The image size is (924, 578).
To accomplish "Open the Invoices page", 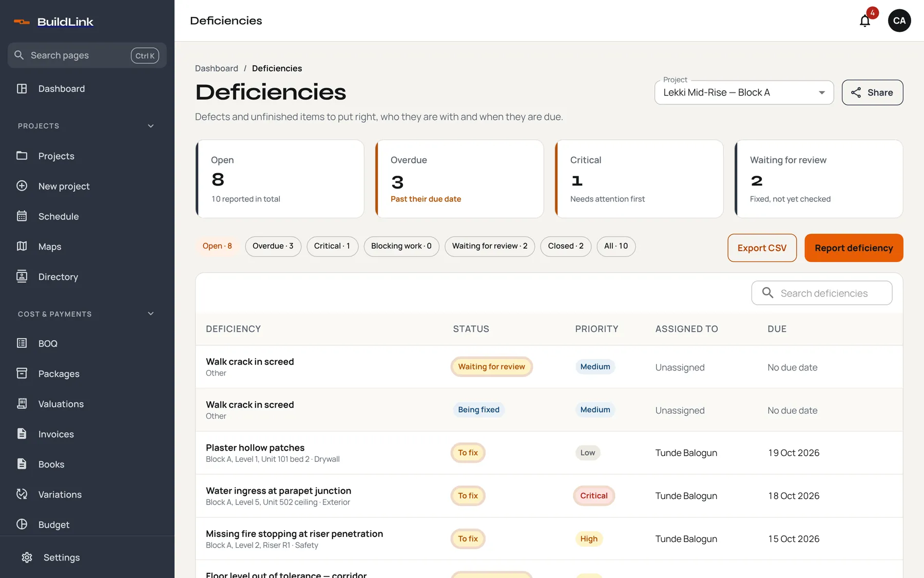I will click(x=87, y=434).
